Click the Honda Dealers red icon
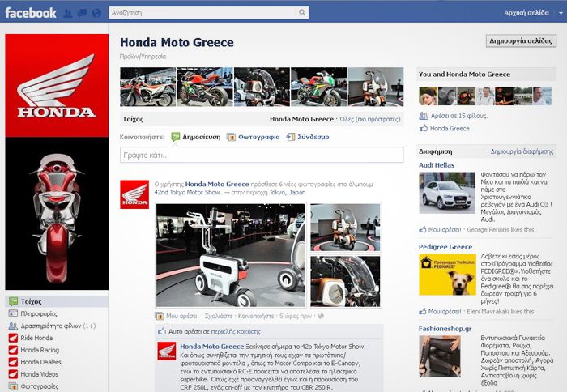This screenshot has height=392, width=567. (13, 362)
